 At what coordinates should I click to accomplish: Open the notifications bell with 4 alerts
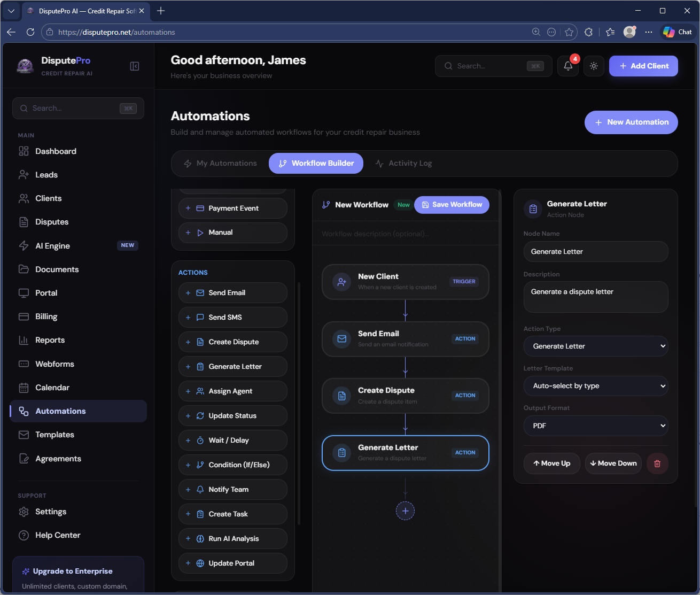tap(567, 65)
